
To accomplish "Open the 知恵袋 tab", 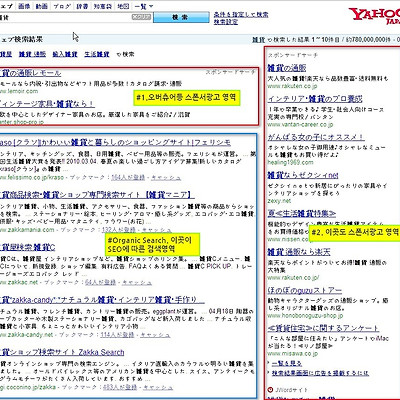I will click(x=102, y=6).
